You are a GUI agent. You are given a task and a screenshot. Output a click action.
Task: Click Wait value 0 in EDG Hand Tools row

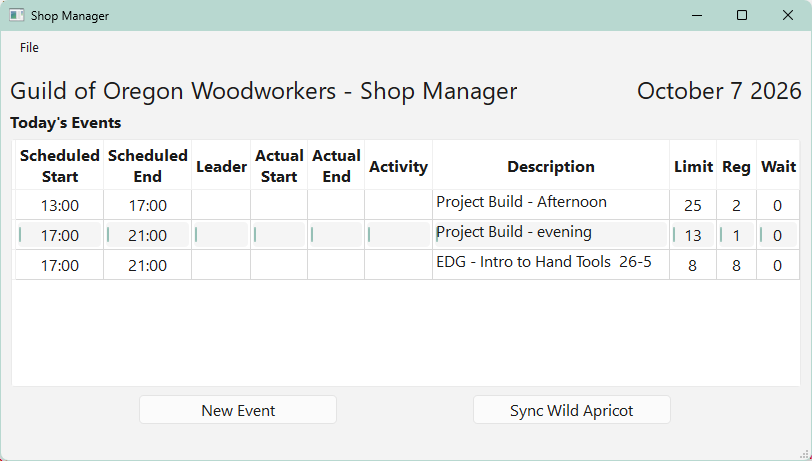tap(778, 266)
